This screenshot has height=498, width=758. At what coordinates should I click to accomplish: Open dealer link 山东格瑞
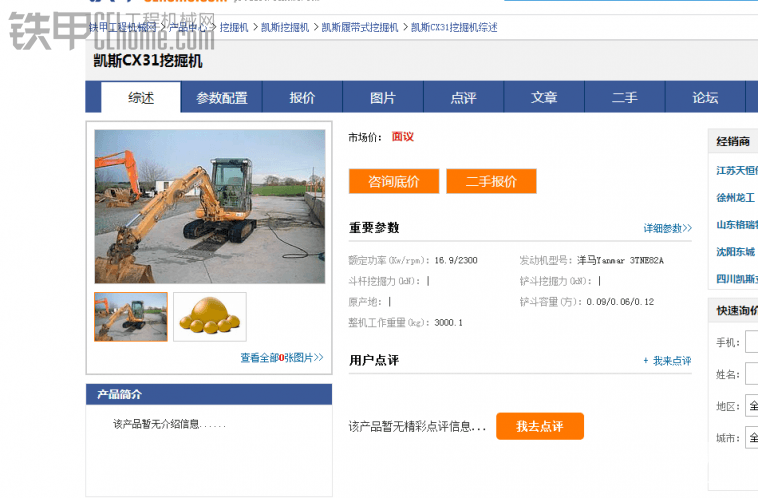(737, 224)
